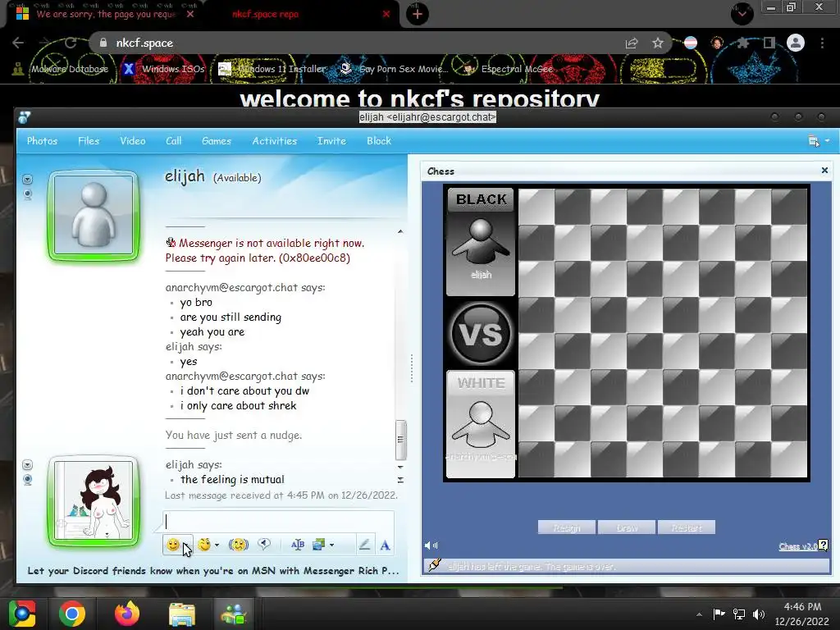Open the winks icon
Viewport: 840px width, 630px height.
[x=204, y=545]
